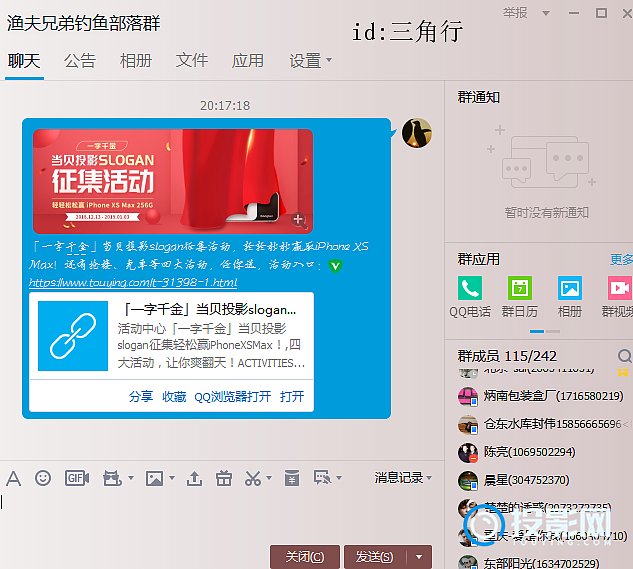Switch to the 聊天 tab
633x569 pixels.
(x=24, y=61)
